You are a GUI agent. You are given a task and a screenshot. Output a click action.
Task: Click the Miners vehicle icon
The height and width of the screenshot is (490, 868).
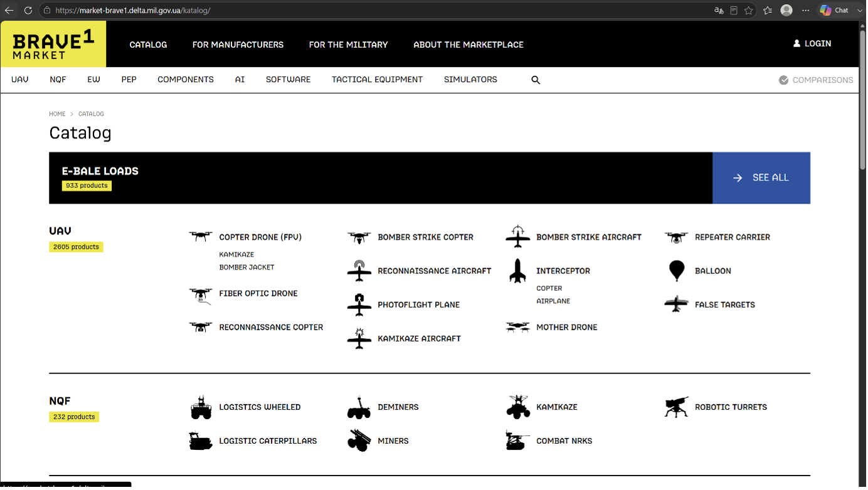(359, 440)
